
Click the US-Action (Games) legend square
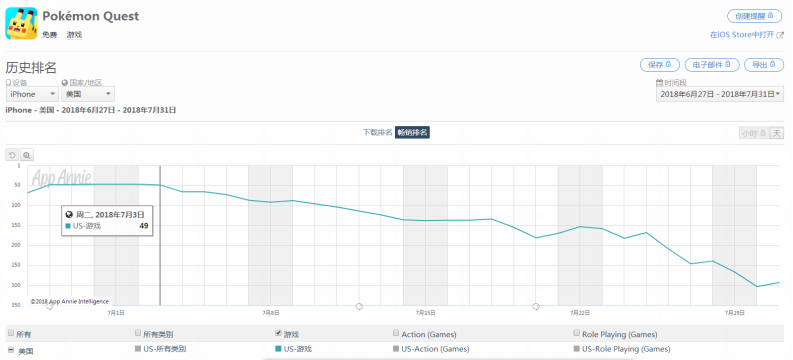click(396, 349)
